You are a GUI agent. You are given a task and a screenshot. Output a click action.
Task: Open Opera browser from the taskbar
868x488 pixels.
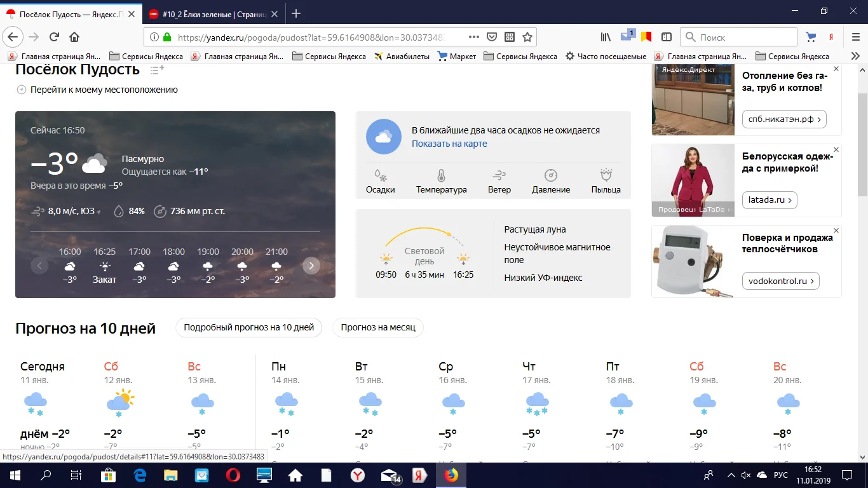pyautogui.click(x=233, y=475)
